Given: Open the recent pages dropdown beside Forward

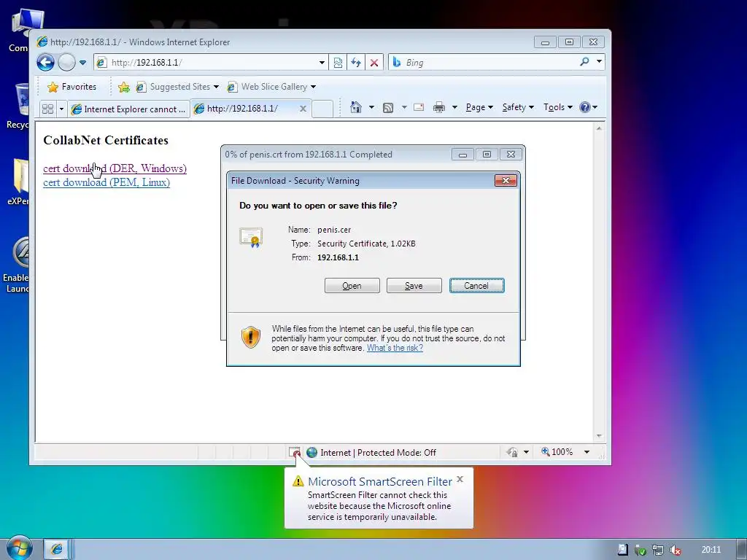Looking at the screenshot, I should (83, 63).
